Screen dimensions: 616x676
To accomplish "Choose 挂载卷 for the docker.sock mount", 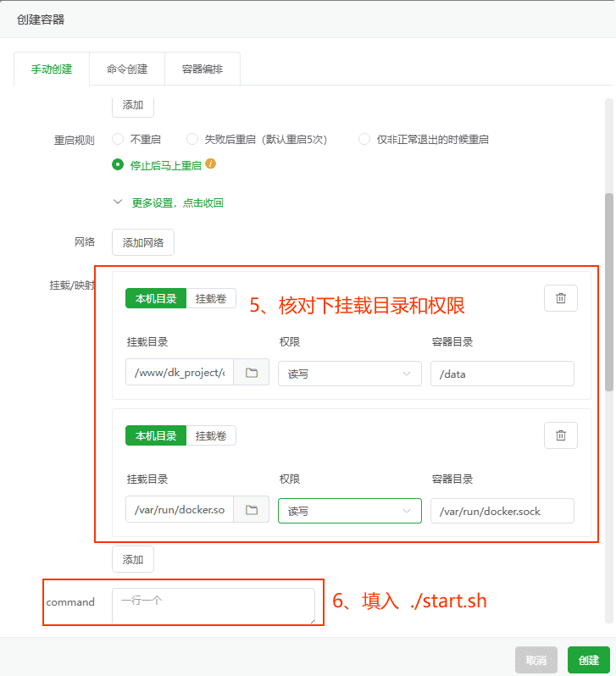I will click(x=211, y=435).
